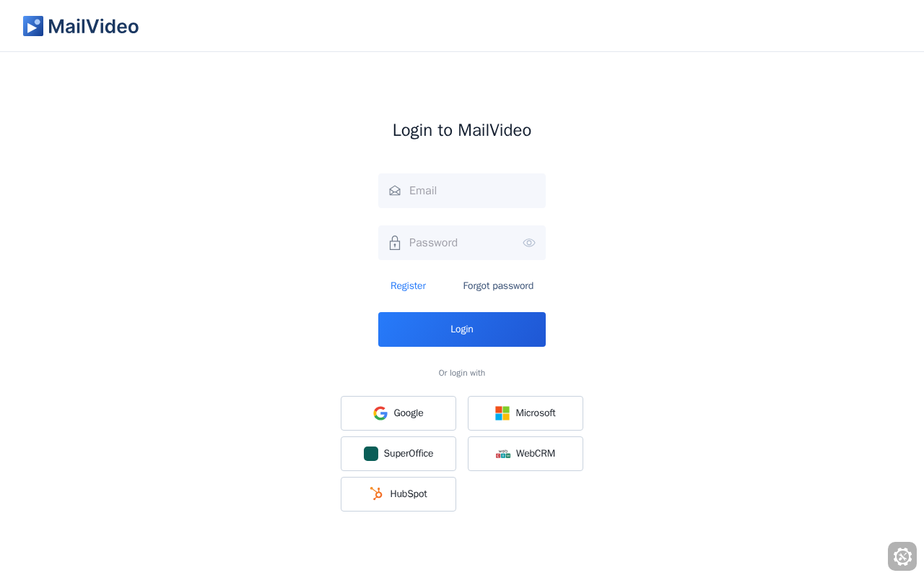Open the Forgot password link
Image resolution: width=924 pixels, height=578 pixels.
pos(498,286)
